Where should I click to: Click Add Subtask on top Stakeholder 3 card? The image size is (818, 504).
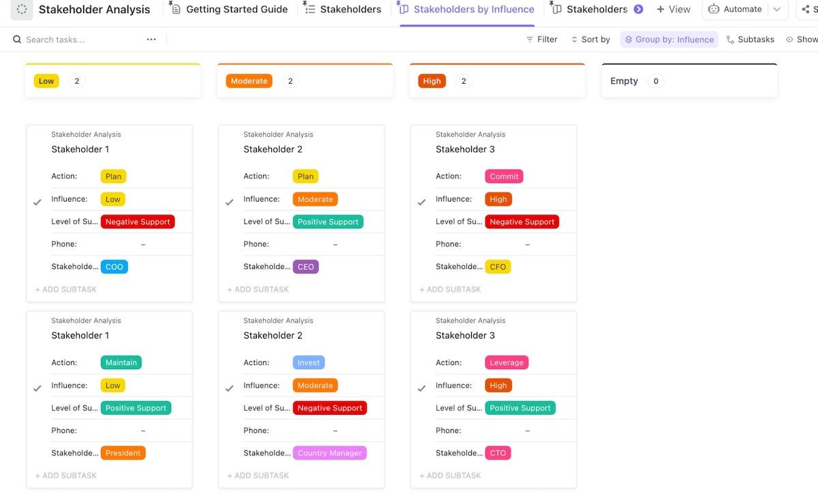(x=450, y=289)
